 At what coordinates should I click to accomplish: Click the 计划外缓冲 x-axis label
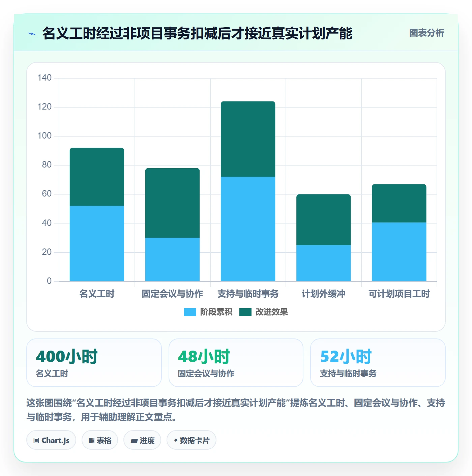(323, 294)
